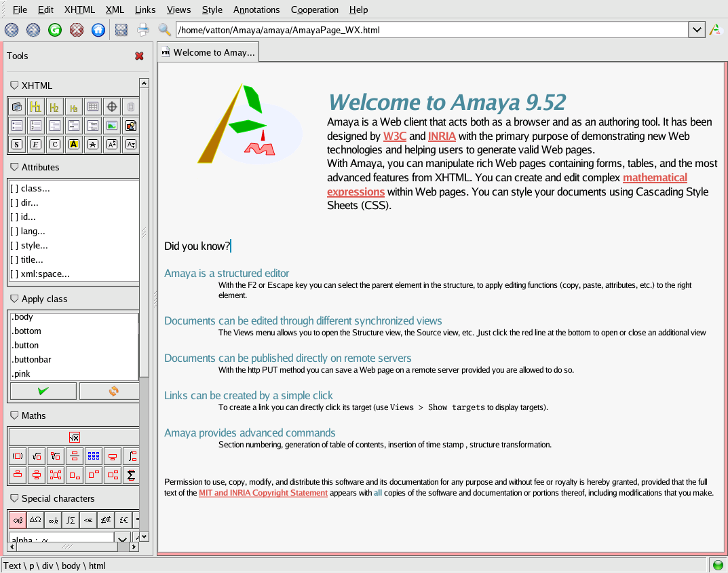The width and height of the screenshot is (728, 573).
Task: Click the Tools panel vertical scrollbar down arrow
Action: [144, 536]
